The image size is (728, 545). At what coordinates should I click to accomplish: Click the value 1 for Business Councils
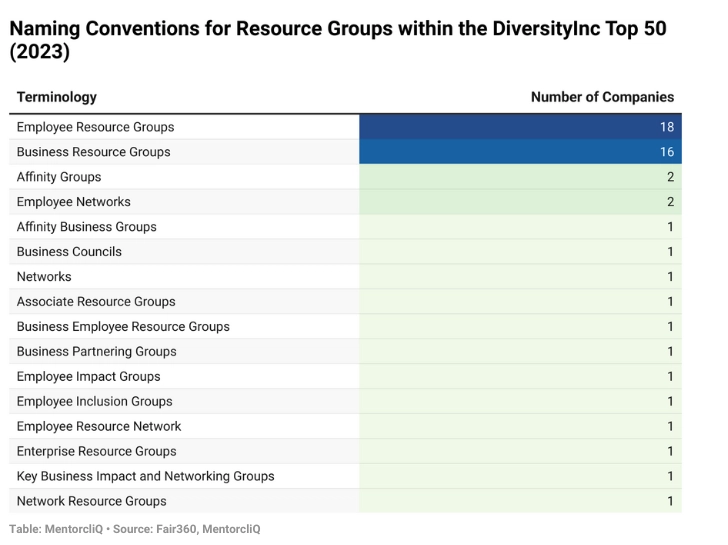click(670, 252)
